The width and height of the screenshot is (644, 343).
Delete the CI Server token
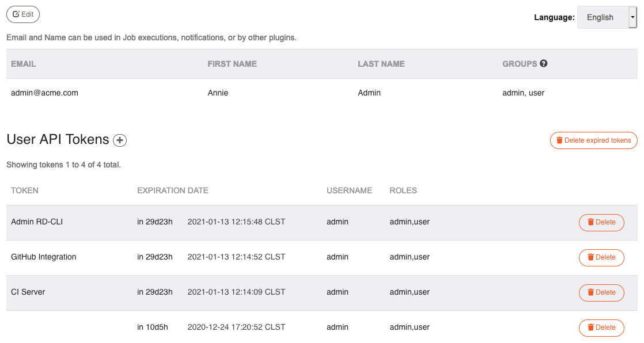[x=601, y=292]
